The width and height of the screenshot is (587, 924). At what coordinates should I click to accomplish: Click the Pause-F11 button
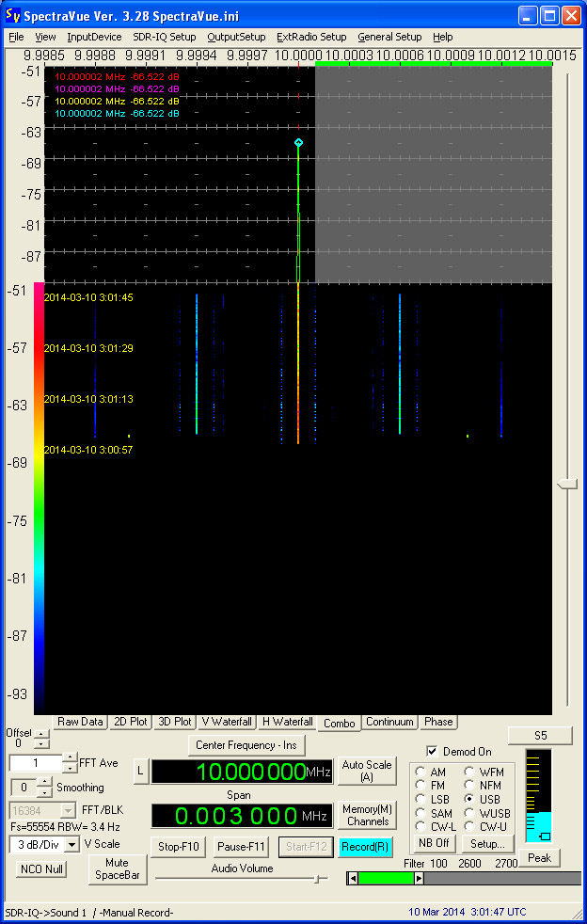pos(243,848)
